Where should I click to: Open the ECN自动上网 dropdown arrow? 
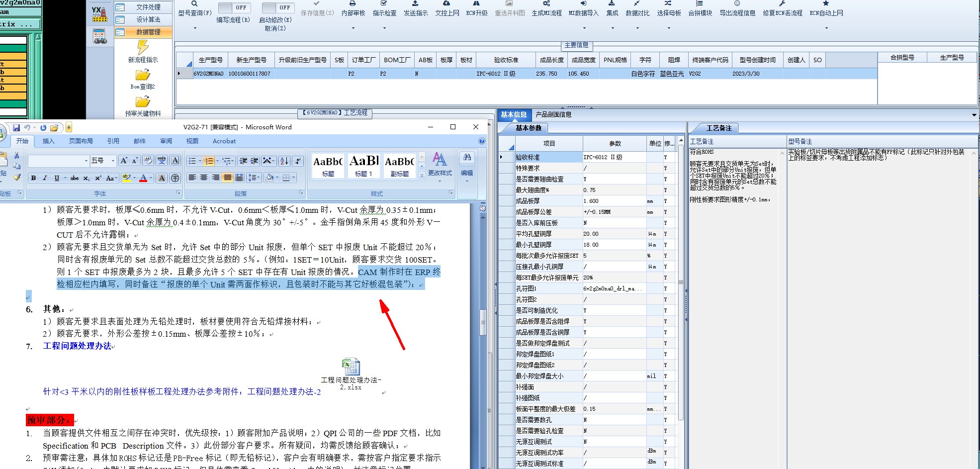(x=826, y=28)
